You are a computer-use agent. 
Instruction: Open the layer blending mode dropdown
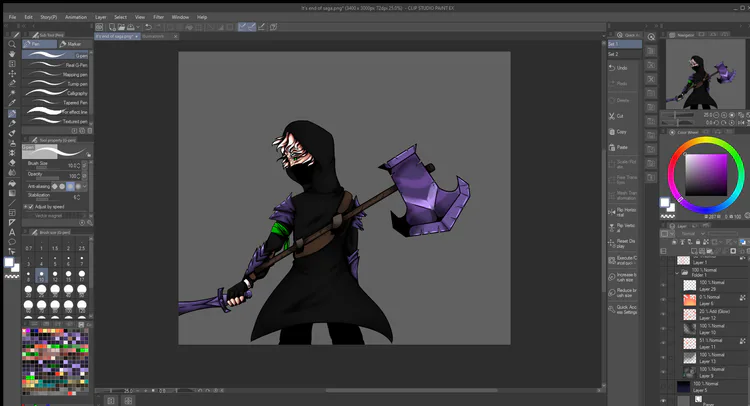click(x=692, y=233)
